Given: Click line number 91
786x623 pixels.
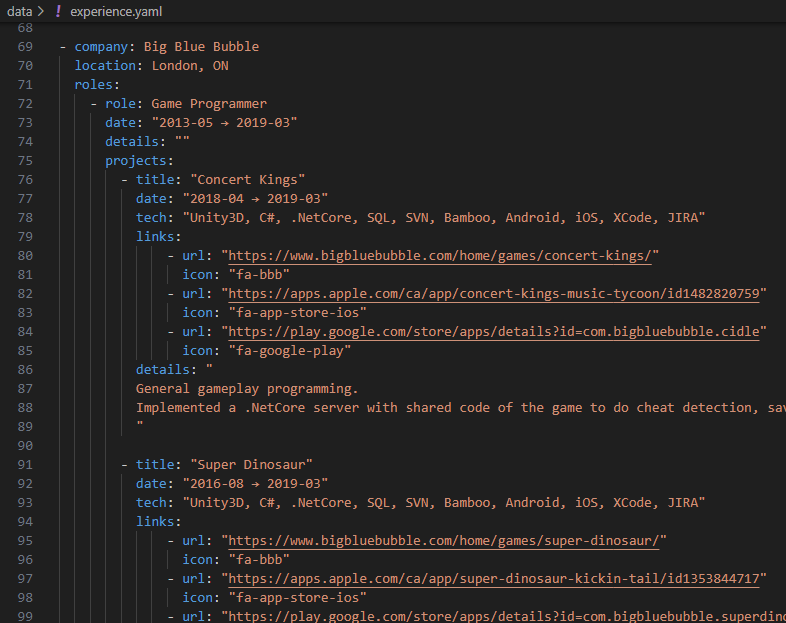Looking at the screenshot, I should (x=25, y=465).
